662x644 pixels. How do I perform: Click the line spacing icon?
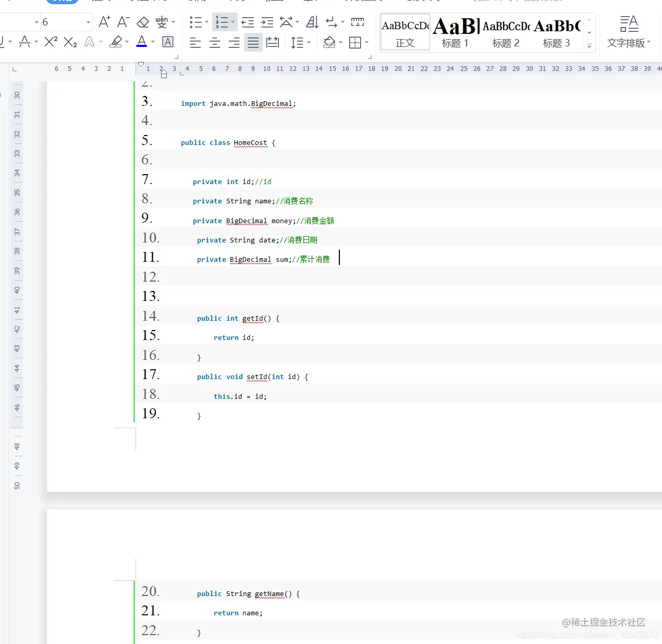tap(297, 43)
